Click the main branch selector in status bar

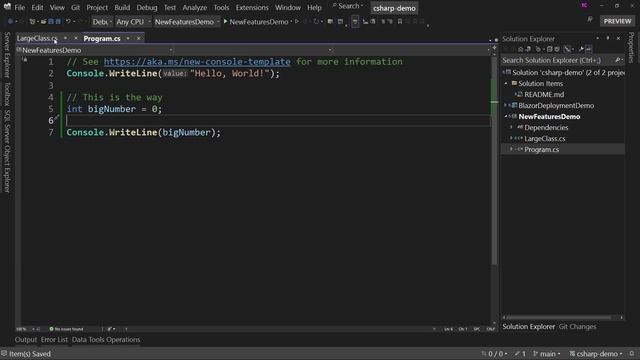point(547,354)
